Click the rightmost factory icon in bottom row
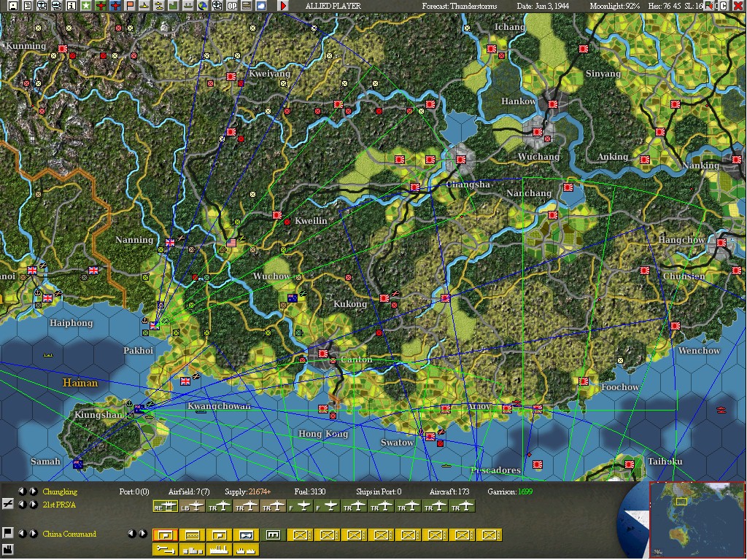Image resolution: width=747 pixels, height=560 pixels. 247,550
